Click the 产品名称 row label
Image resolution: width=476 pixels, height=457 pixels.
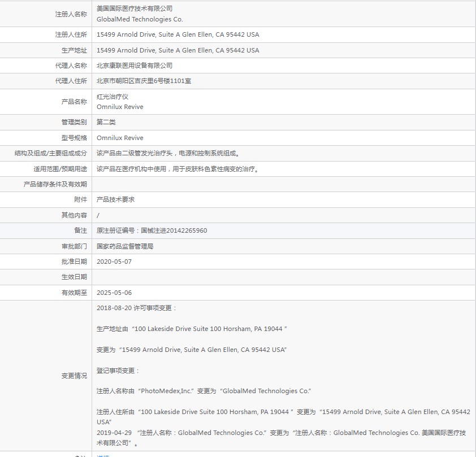point(74,102)
